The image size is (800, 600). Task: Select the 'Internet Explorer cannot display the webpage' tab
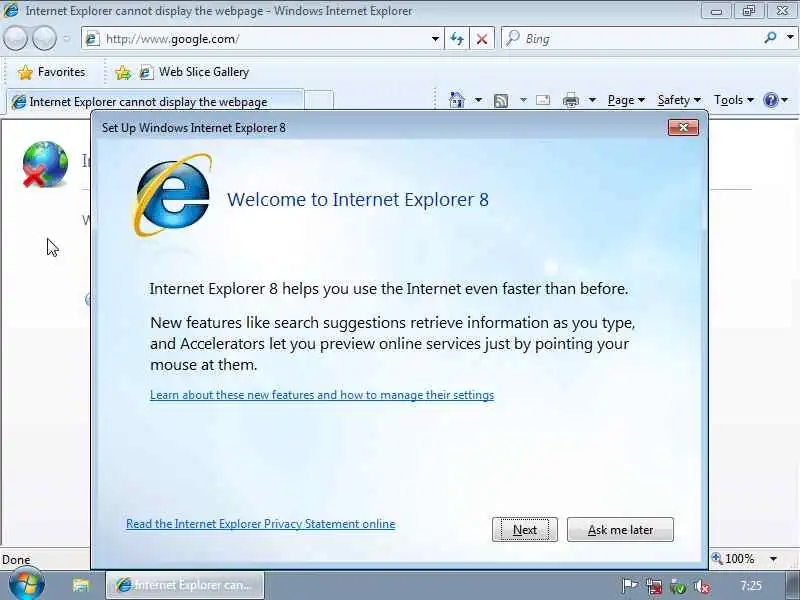click(x=155, y=102)
